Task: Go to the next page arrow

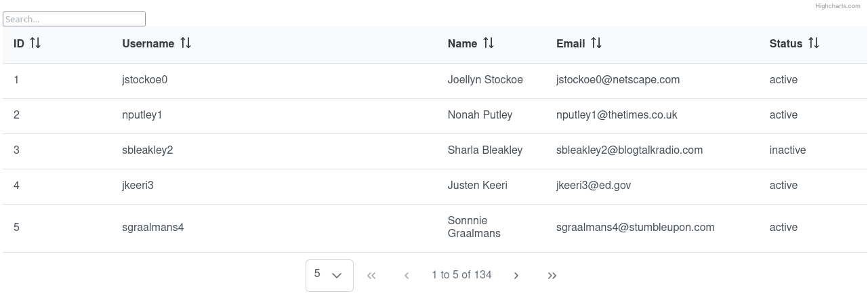Action: click(x=516, y=276)
